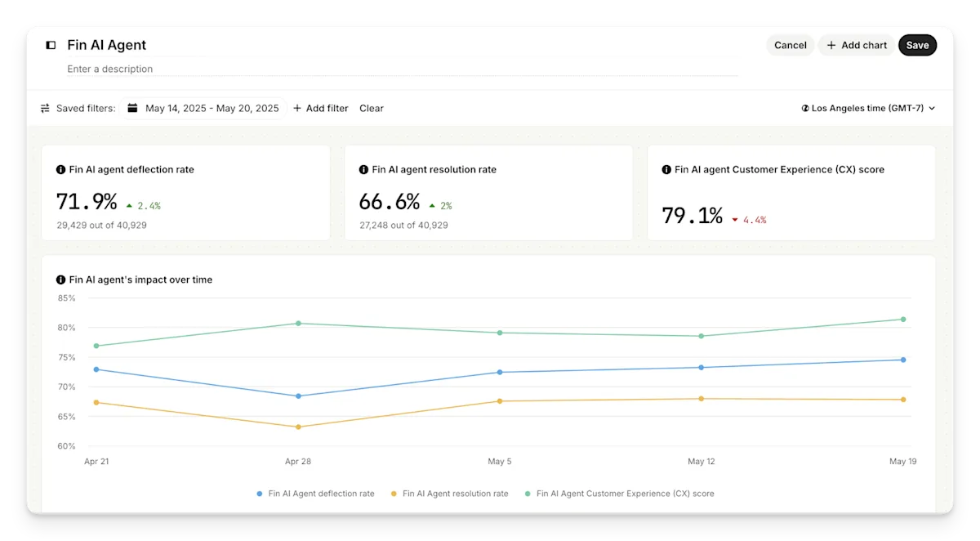
Task: Click the Enter a description field
Action: click(402, 69)
